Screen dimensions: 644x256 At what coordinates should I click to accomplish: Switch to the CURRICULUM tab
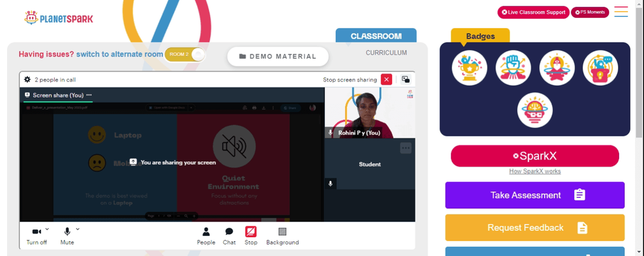[x=386, y=53]
